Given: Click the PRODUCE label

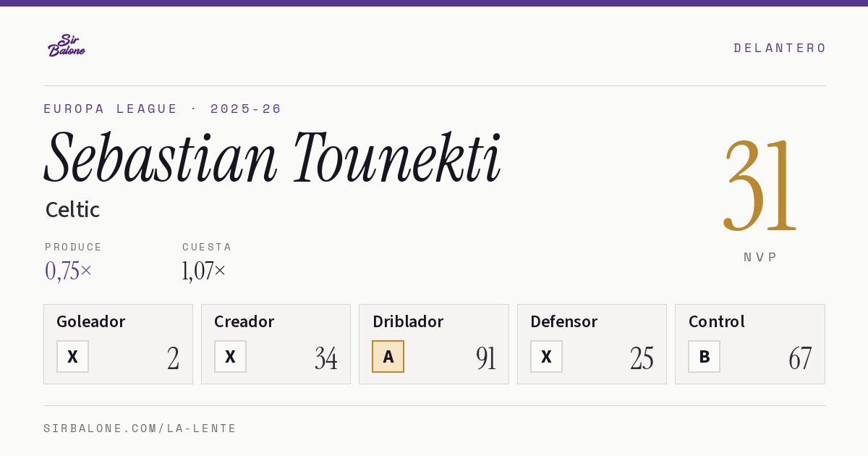Looking at the screenshot, I should [x=74, y=247].
